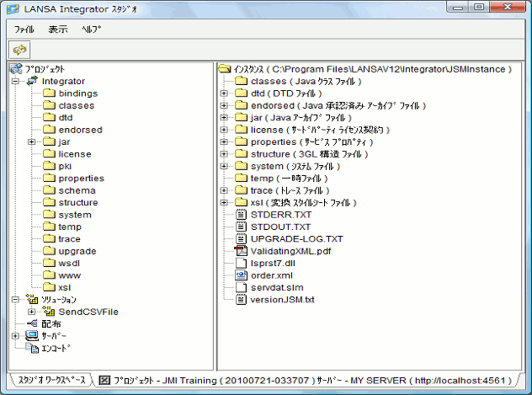This screenshot has height=395, width=532.
Task: Click the UPGRADE-LOG.TXT file icon
Action: point(241,239)
